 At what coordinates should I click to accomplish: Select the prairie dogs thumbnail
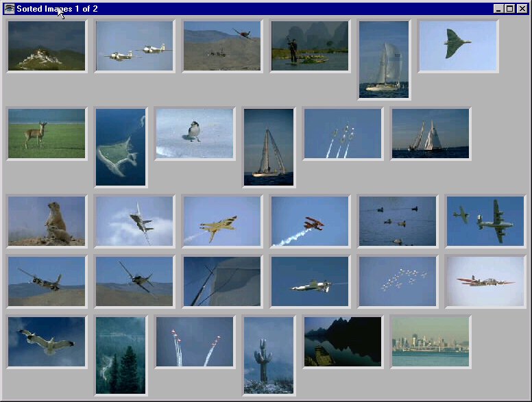pyautogui.click(x=47, y=221)
